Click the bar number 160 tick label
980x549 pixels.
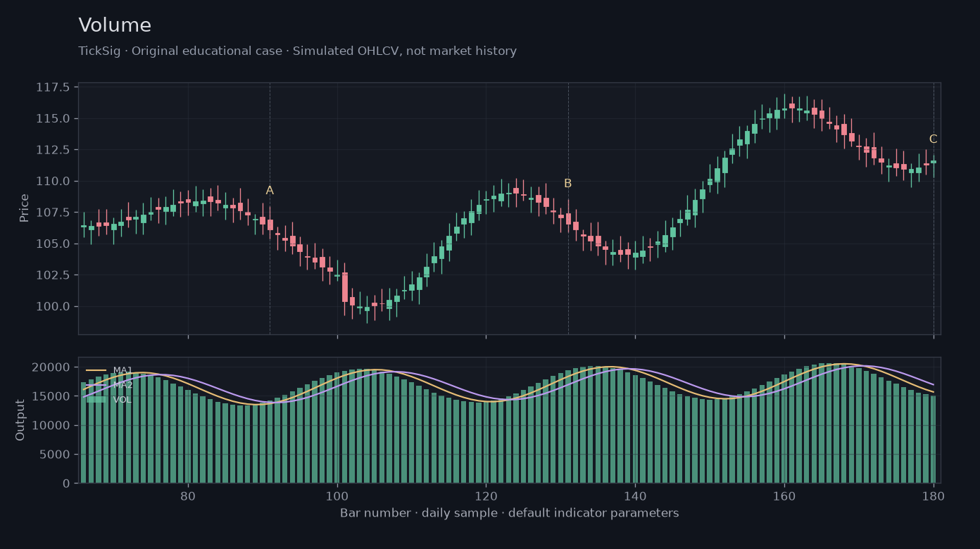[784, 496]
